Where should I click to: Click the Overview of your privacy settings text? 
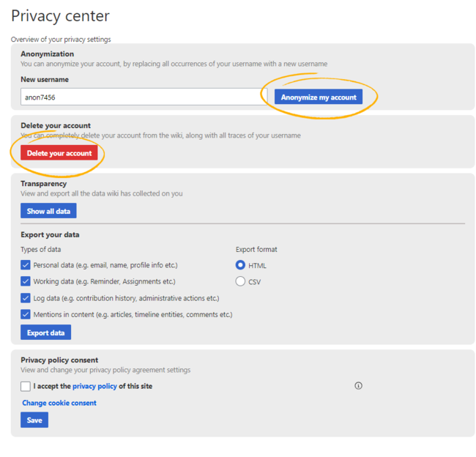(61, 40)
